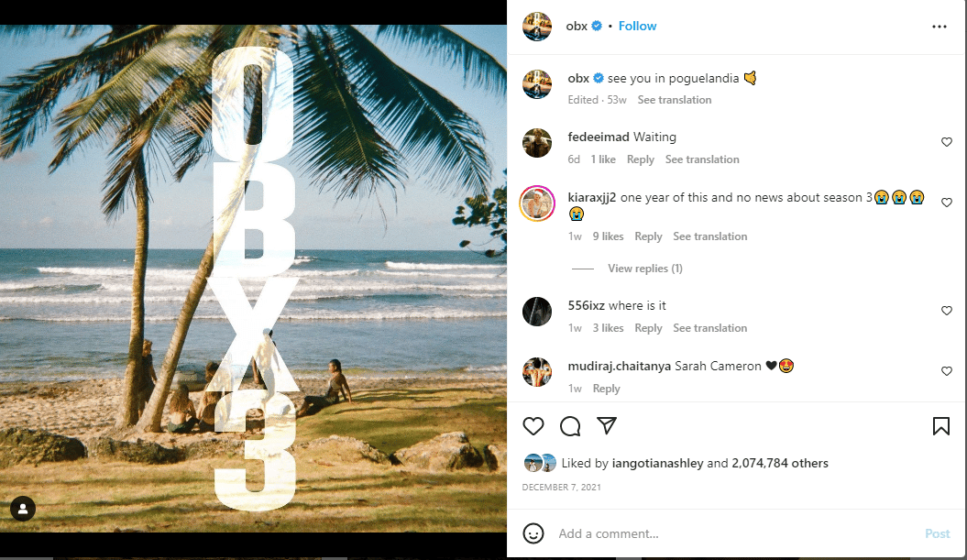The image size is (967, 560).
Task: Follow the obx account
Action: click(637, 27)
